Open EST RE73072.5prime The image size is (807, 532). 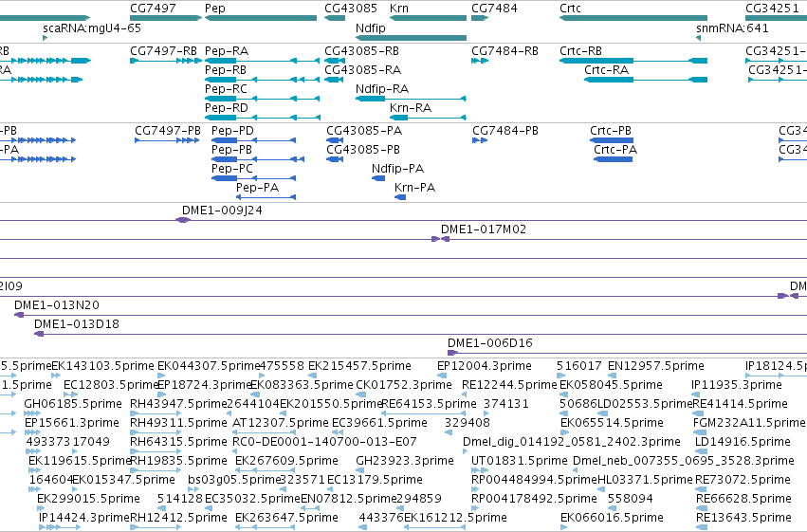coord(743,480)
